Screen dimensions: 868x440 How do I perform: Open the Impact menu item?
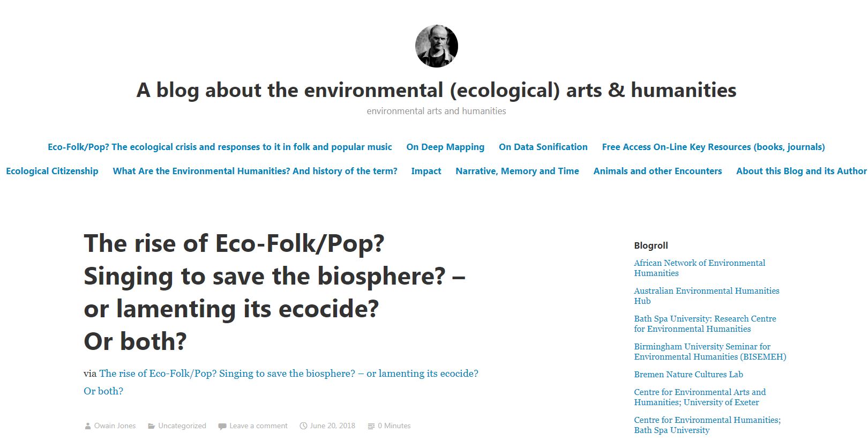click(x=426, y=171)
